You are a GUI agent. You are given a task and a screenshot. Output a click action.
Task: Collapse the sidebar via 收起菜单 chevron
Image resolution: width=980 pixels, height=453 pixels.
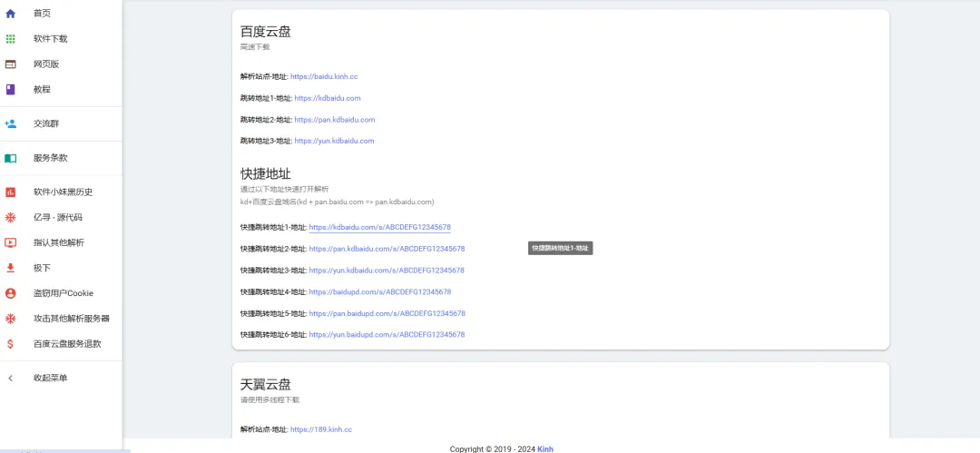tap(10, 378)
